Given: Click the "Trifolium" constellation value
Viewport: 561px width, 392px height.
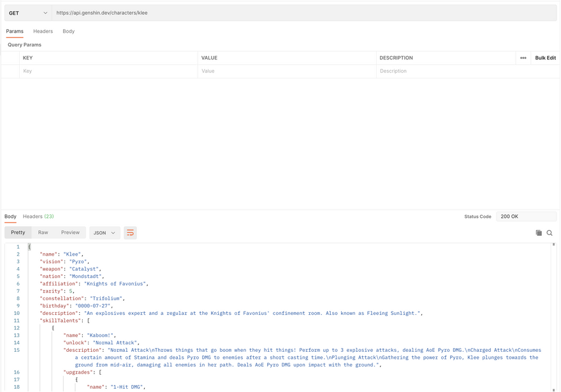Looking at the screenshot, I should tap(106, 298).
